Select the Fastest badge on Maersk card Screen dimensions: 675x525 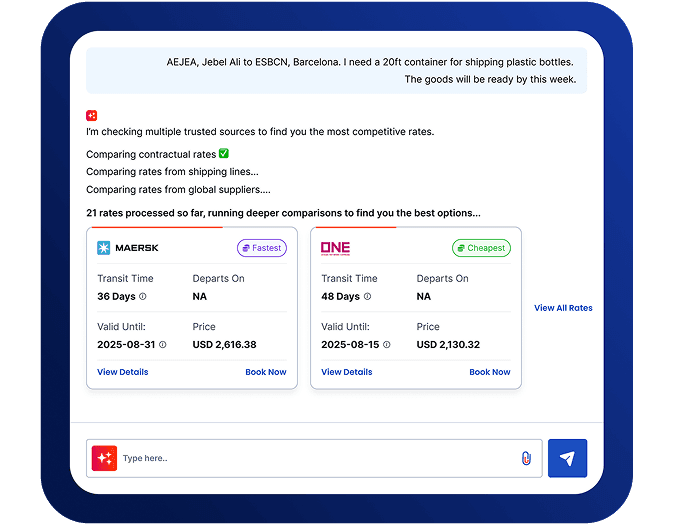[x=262, y=248]
